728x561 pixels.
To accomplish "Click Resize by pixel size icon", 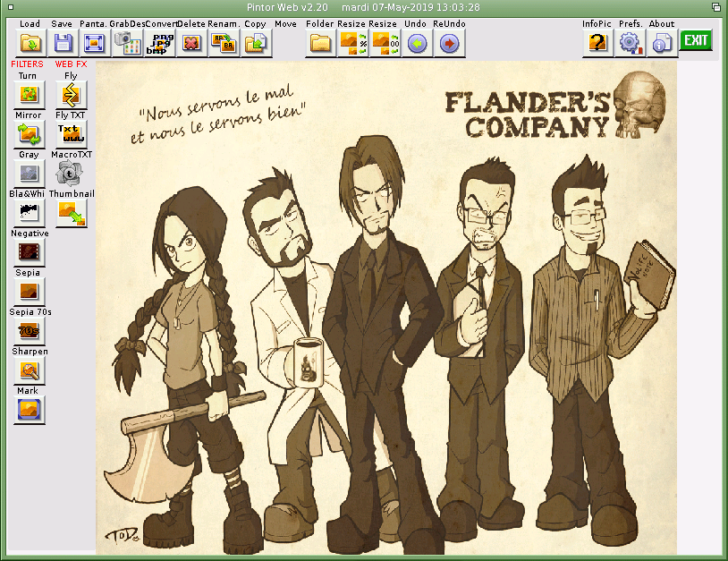I will [385, 44].
